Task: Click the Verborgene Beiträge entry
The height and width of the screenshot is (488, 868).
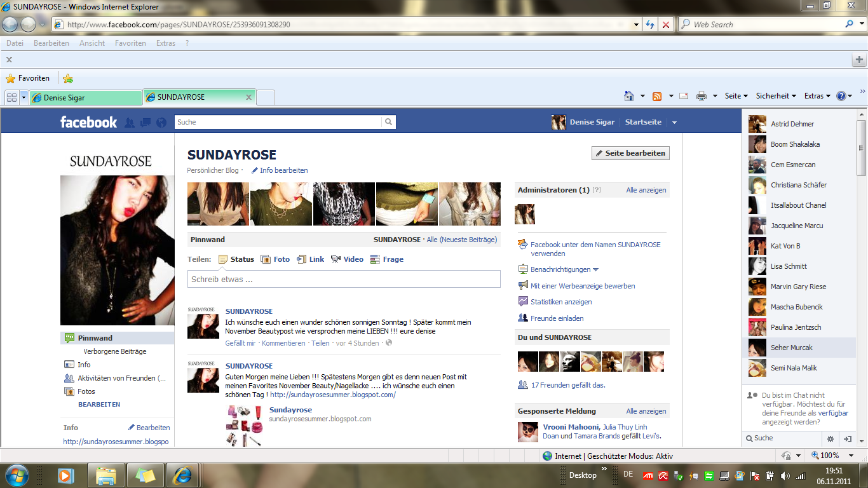Action: (x=115, y=351)
